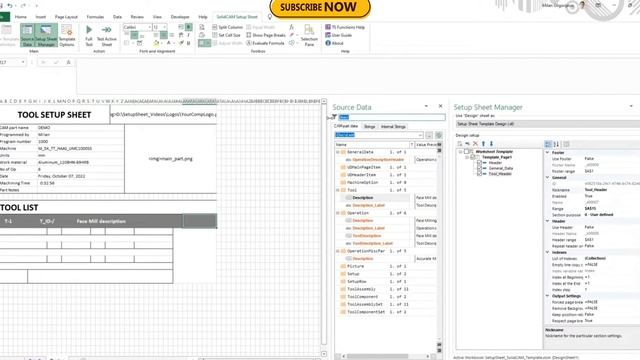
Task: Toggle the Setup Sheet Manager button
Action: coord(46,35)
